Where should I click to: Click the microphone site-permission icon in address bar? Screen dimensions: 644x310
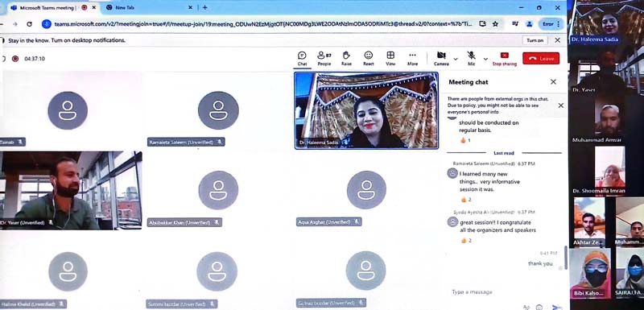tap(47, 24)
